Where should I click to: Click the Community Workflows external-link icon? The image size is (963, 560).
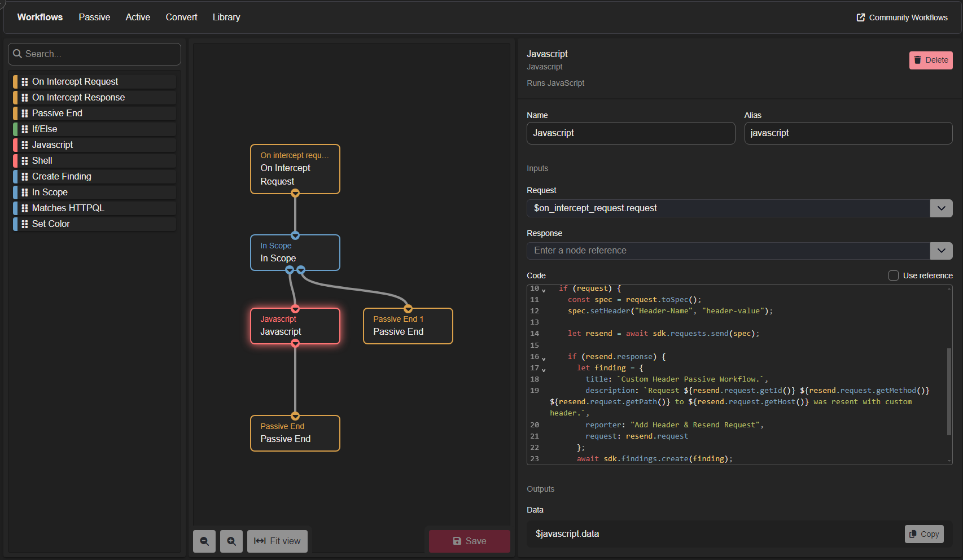point(861,17)
